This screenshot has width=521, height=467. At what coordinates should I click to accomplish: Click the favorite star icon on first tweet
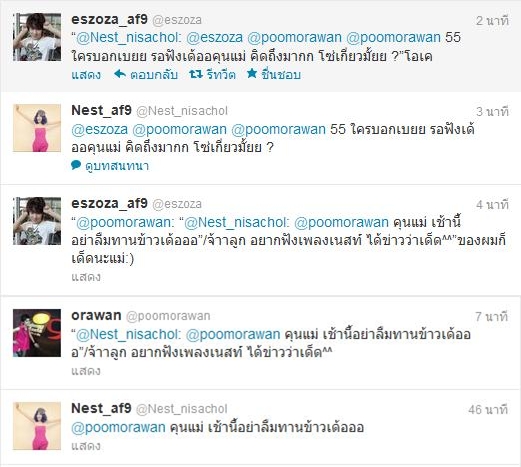(252, 73)
